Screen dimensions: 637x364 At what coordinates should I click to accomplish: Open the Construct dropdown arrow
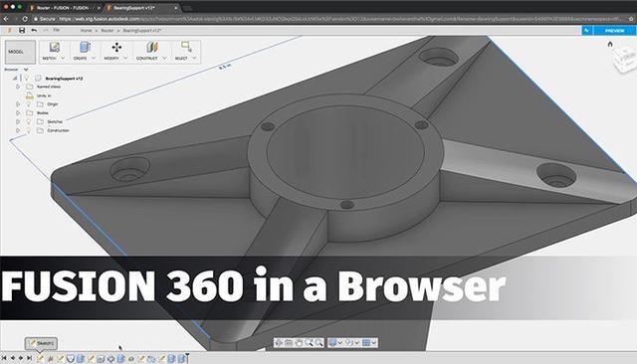[x=164, y=59]
